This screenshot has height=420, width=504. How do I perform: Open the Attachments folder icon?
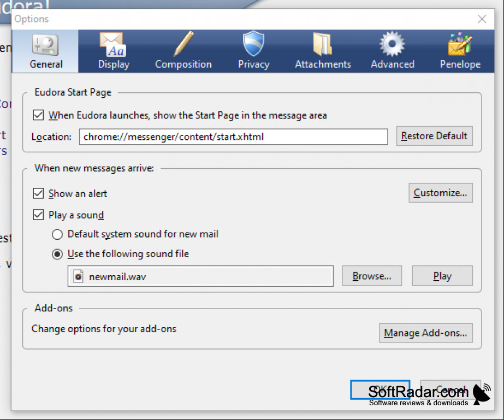[x=323, y=44]
